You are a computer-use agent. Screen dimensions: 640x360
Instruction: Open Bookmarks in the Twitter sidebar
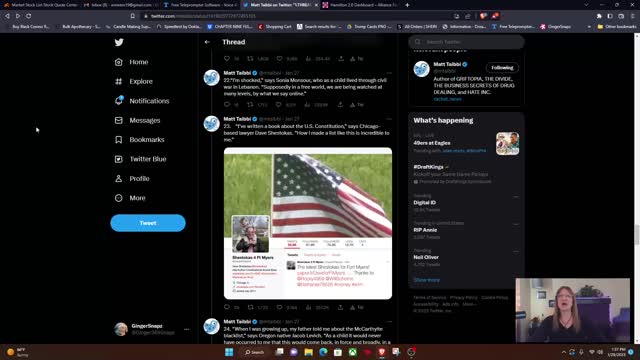click(139, 140)
